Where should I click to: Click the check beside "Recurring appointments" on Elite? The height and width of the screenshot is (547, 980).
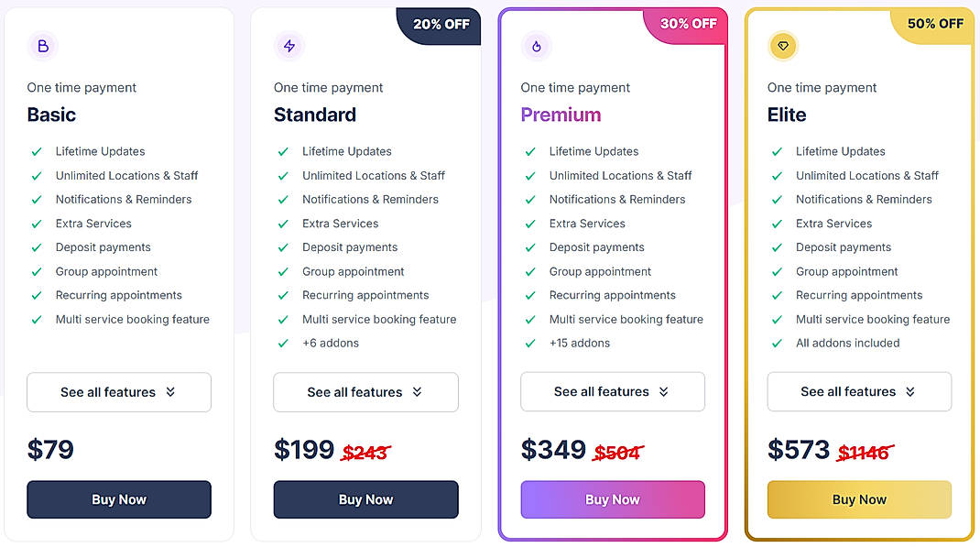(777, 295)
